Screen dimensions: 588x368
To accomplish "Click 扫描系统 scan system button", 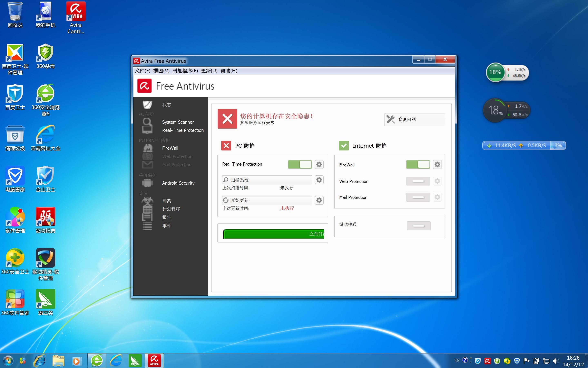I will point(267,180).
